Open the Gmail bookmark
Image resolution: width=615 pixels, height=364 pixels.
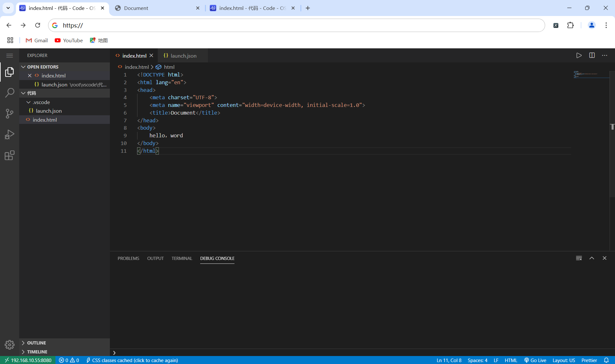36,40
